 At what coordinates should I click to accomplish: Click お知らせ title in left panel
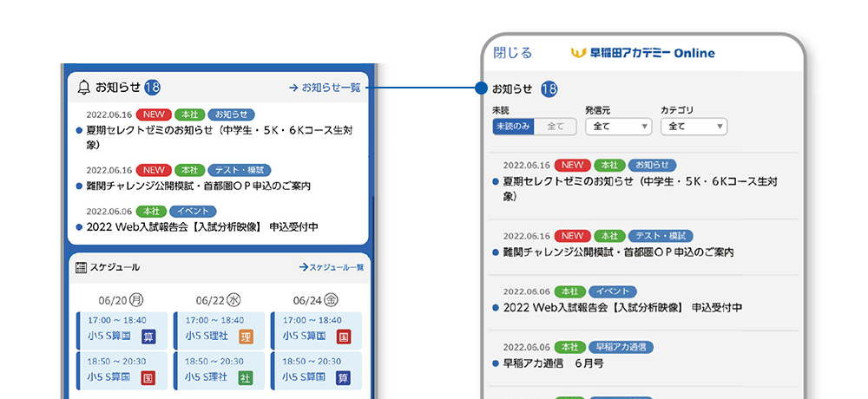coord(118,88)
